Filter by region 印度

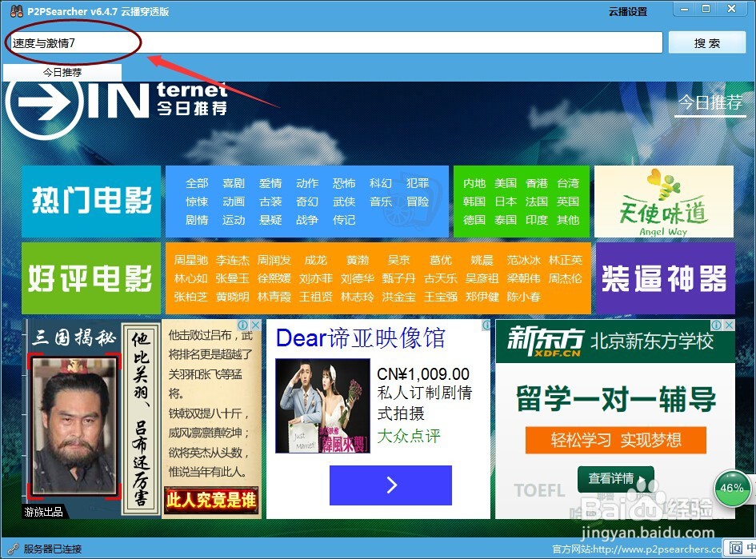(x=537, y=220)
